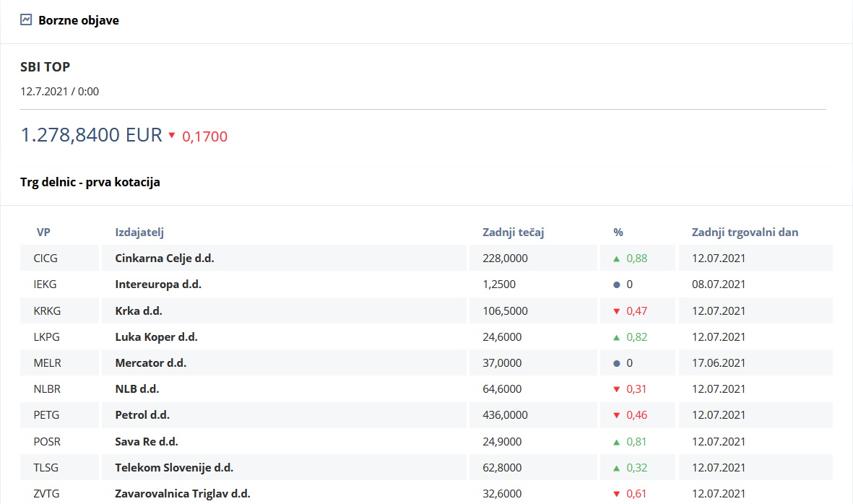Viewport: 853px width, 504px height.
Task: Click the last price 228,0000
Action: pyautogui.click(x=505, y=258)
